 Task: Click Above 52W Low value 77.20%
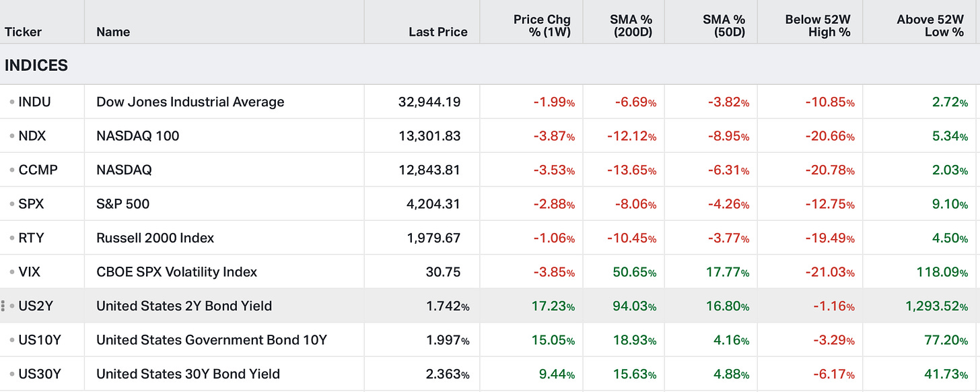pos(947,340)
